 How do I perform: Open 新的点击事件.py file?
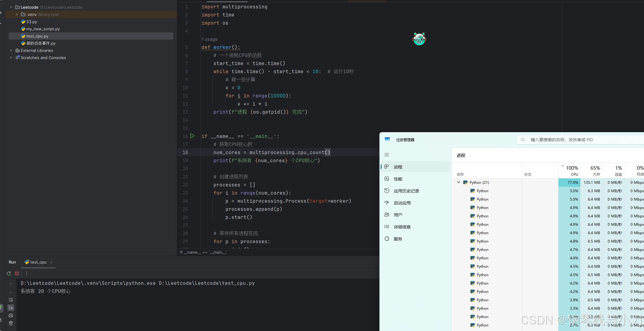(x=41, y=43)
